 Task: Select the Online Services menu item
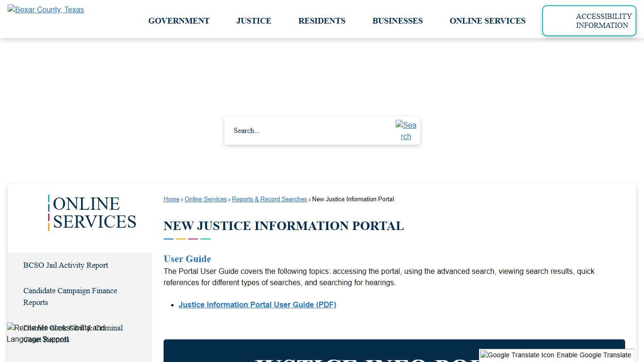click(487, 21)
